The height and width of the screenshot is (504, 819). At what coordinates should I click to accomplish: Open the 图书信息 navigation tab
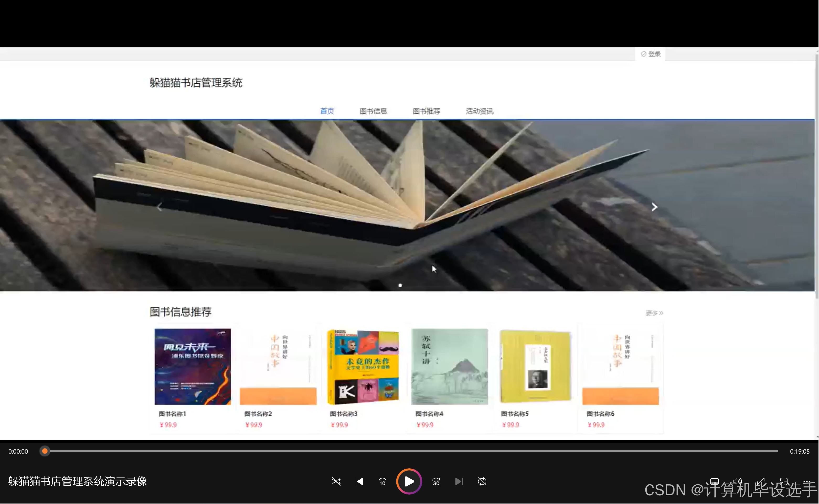pyautogui.click(x=373, y=111)
